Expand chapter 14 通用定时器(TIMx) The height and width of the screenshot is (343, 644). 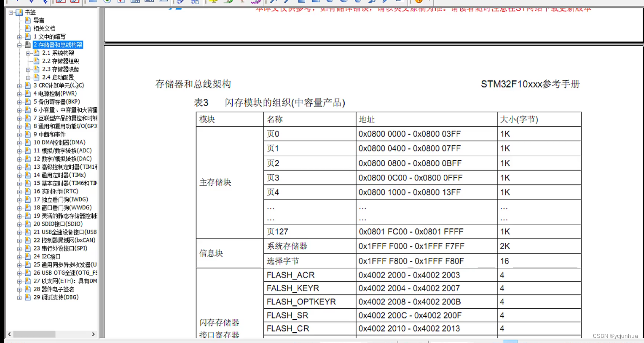19,176
